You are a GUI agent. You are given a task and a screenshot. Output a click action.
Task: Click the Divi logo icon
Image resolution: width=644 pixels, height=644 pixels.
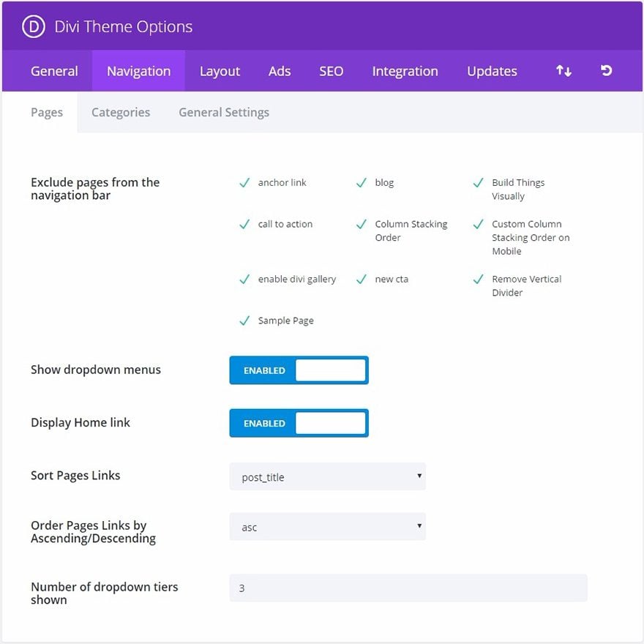coord(34,26)
